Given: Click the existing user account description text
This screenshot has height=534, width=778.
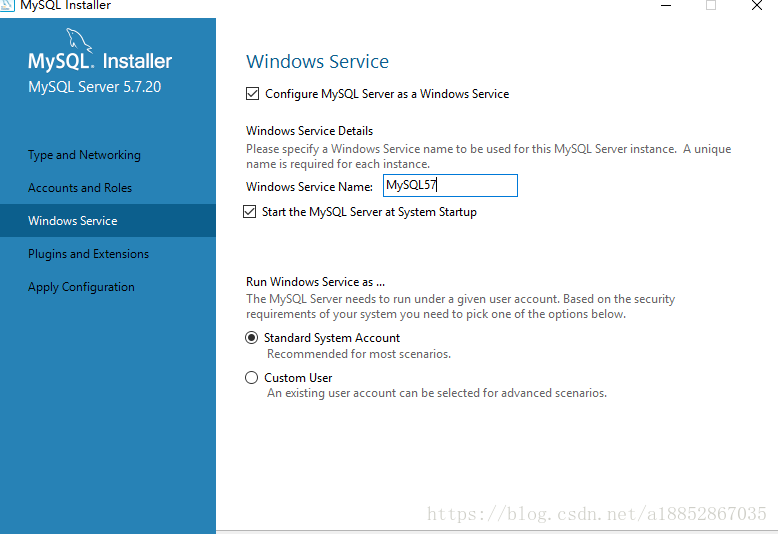Looking at the screenshot, I should point(437,393).
